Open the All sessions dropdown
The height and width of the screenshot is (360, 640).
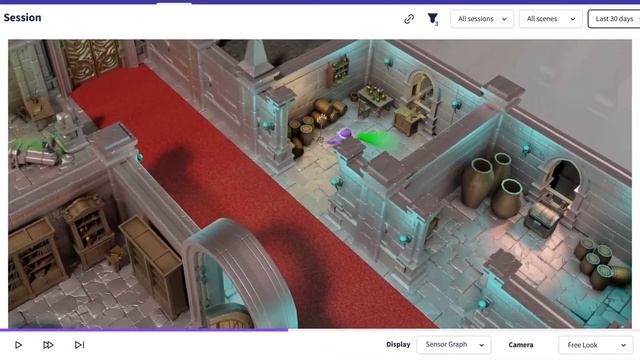tap(482, 19)
